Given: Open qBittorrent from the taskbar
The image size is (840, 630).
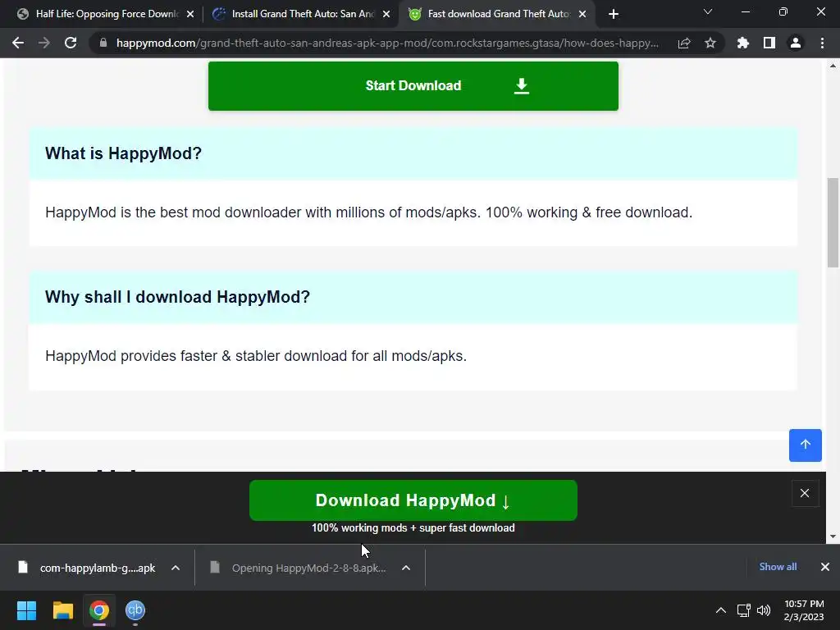Looking at the screenshot, I should [135, 610].
